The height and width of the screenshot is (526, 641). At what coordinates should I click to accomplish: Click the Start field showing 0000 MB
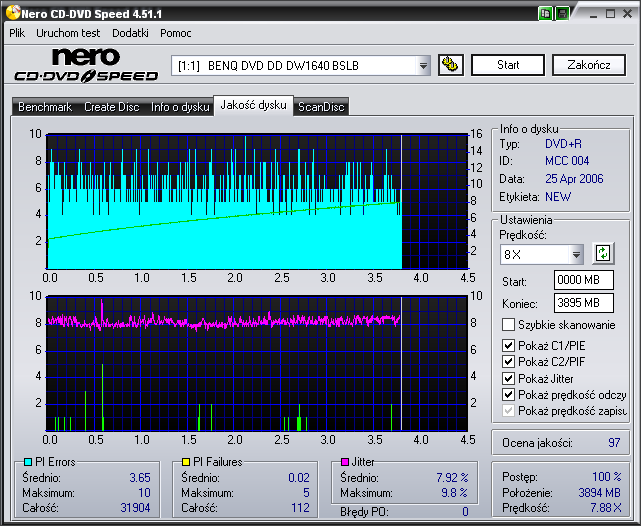click(584, 280)
